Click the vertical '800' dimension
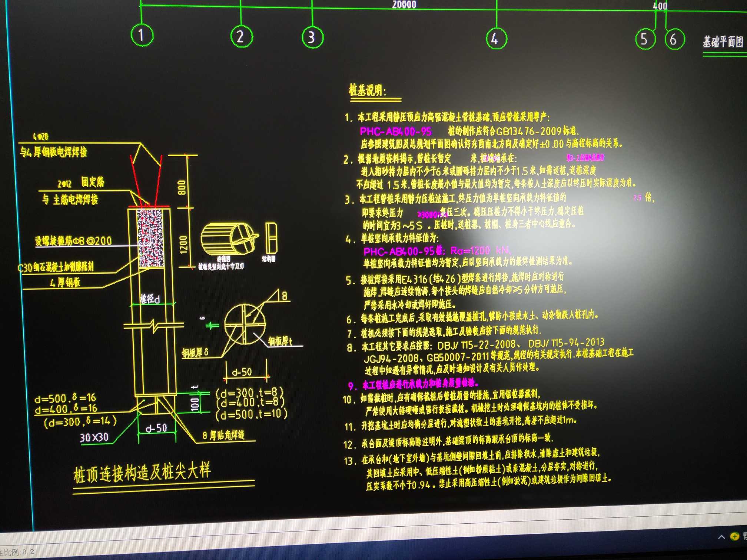This screenshot has height=560, width=747. coord(181,187)
